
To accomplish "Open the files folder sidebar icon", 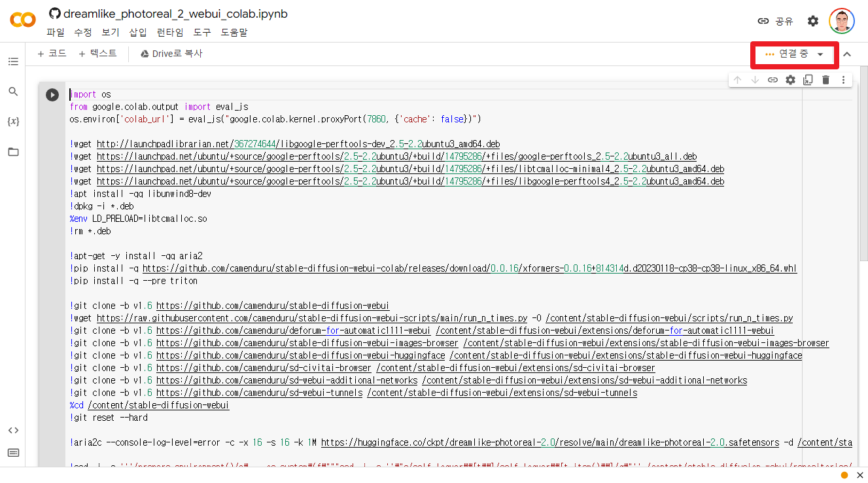I will [x=13, y=152].
